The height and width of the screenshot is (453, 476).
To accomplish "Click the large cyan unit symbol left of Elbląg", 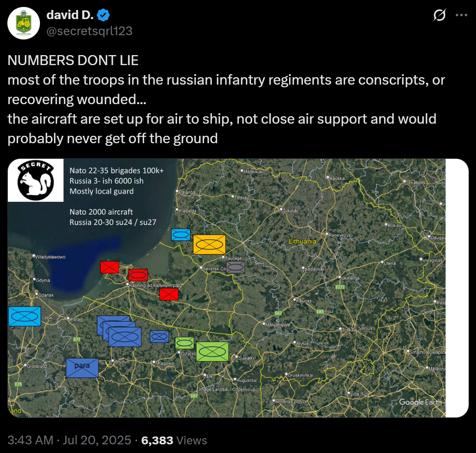I will click(25, 316).
